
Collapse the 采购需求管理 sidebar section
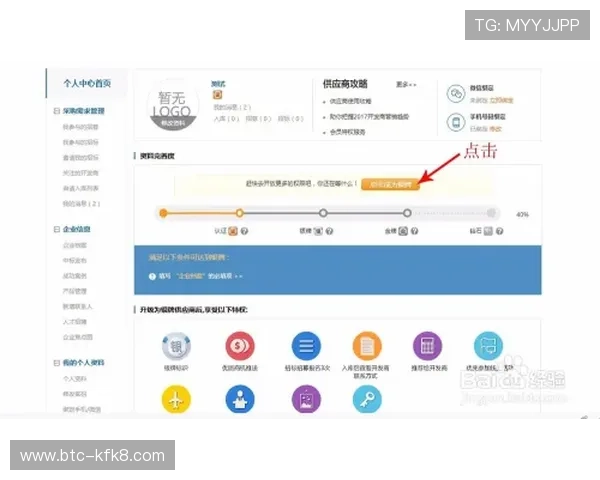(x=57, y=111)
